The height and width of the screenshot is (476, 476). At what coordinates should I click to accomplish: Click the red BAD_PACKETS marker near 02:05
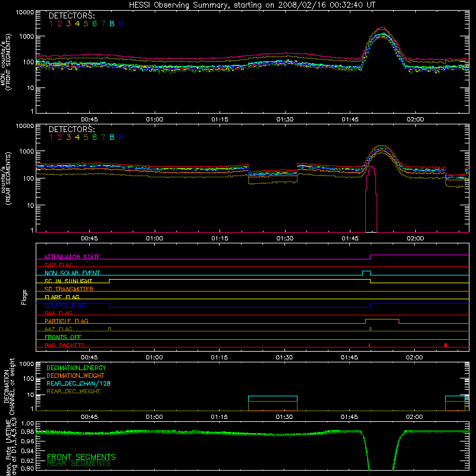tap(445, 345)
